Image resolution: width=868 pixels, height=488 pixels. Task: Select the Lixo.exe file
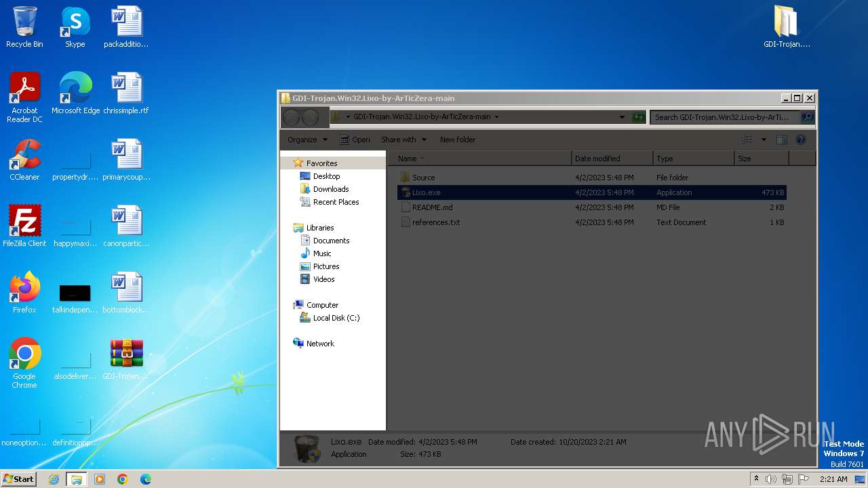pyautogui.click(x=591, y=192)
